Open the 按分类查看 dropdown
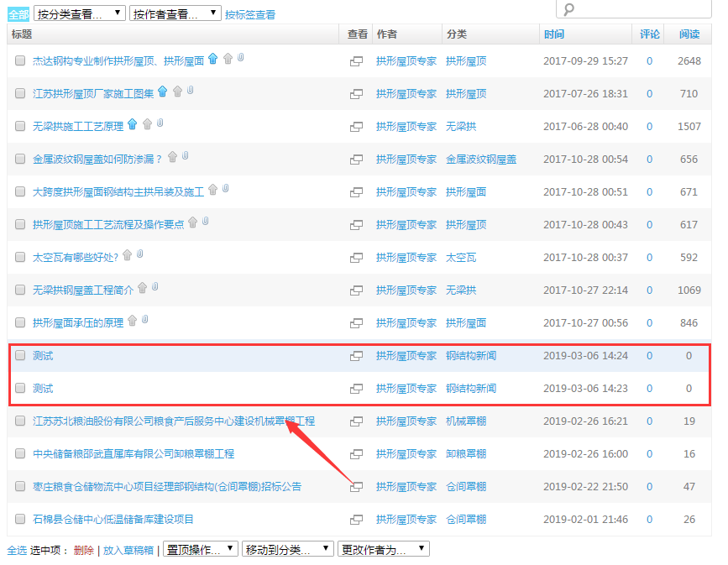This screenshot has height=565, width=728. [x=80, y=13]
